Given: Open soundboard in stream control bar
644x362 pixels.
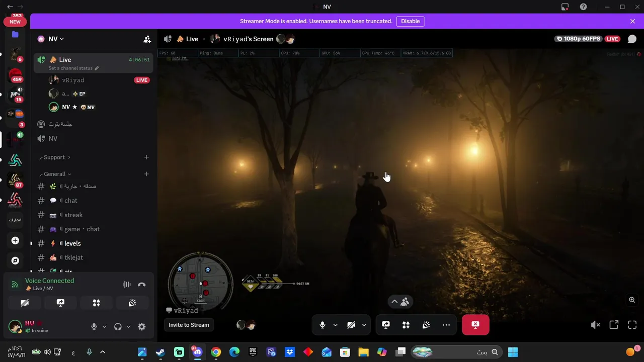Looking at the screenshot, I should 426,325.
